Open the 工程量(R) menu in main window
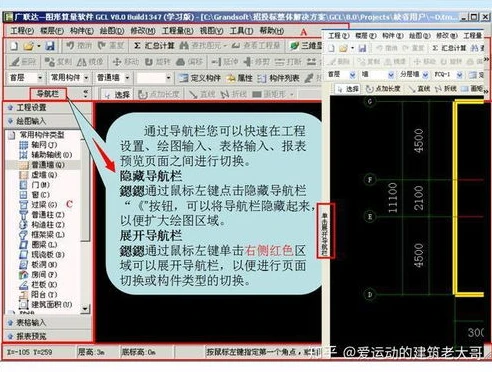This screenshot has width=492, height=372. click(177, 31)
